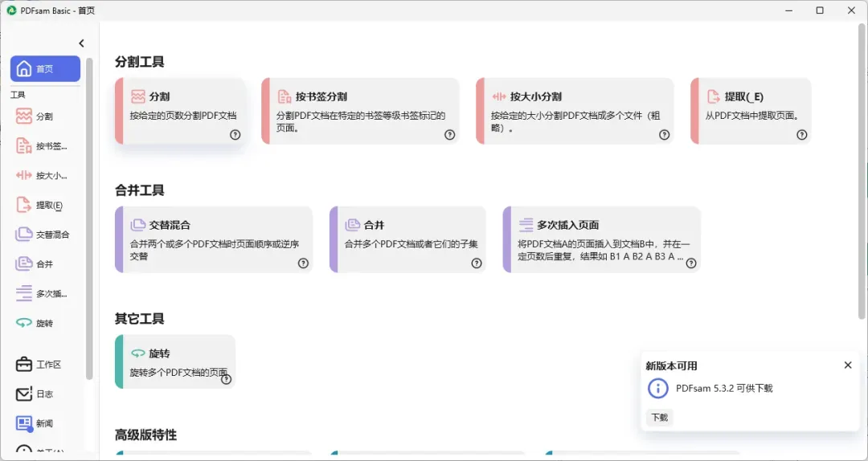Open the 交替混合 card
This screenshot has height=461, width=868.
pyautogui.click(x=214, y=239)
